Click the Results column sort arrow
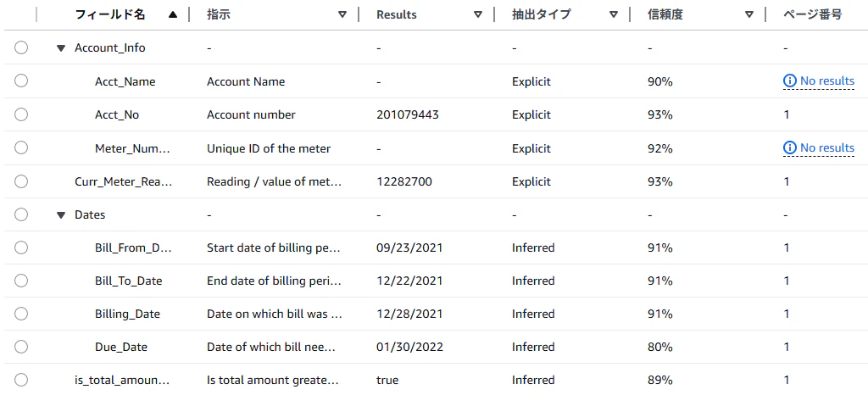868x395 pixels. [478, 15]
